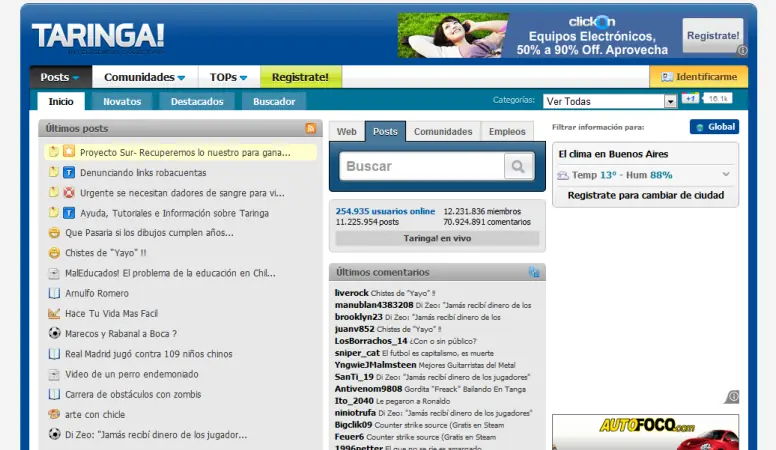Click the lifesaver icon beside Urgente dadores de sangre
The image size is (776, 450).
click(x=69, y=193)
